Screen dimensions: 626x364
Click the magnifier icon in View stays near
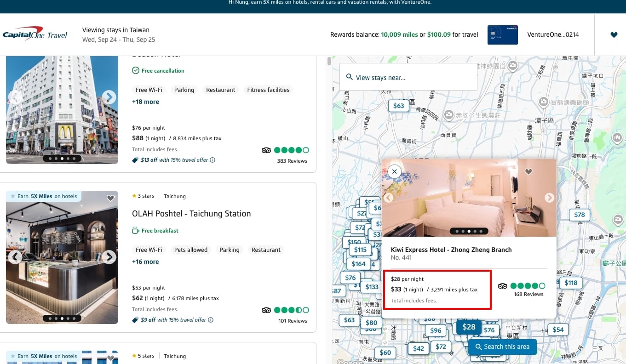[350, 77]
